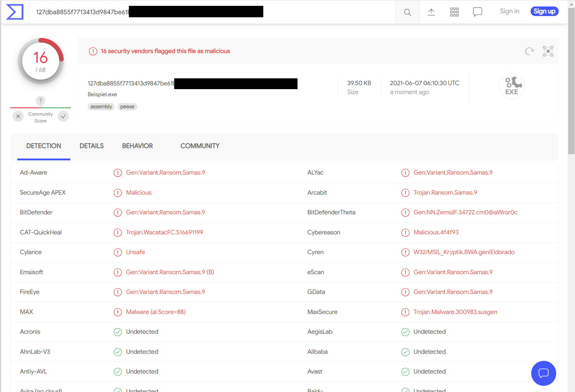Click the EXE file type icon
This screenshot has height=392, width=575.
511,86
